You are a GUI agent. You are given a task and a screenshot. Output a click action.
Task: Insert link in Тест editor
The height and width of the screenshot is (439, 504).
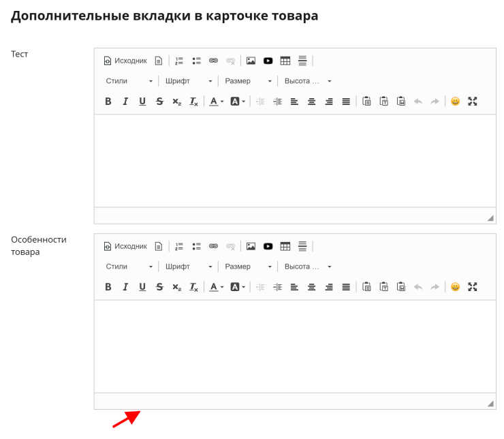click(x=213, y=61)
